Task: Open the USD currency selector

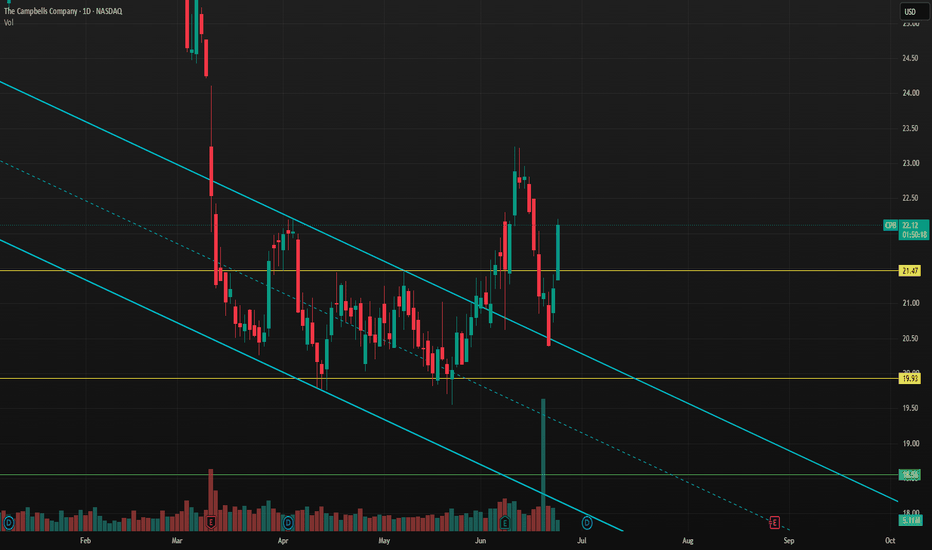Action: tap(910, 11)
